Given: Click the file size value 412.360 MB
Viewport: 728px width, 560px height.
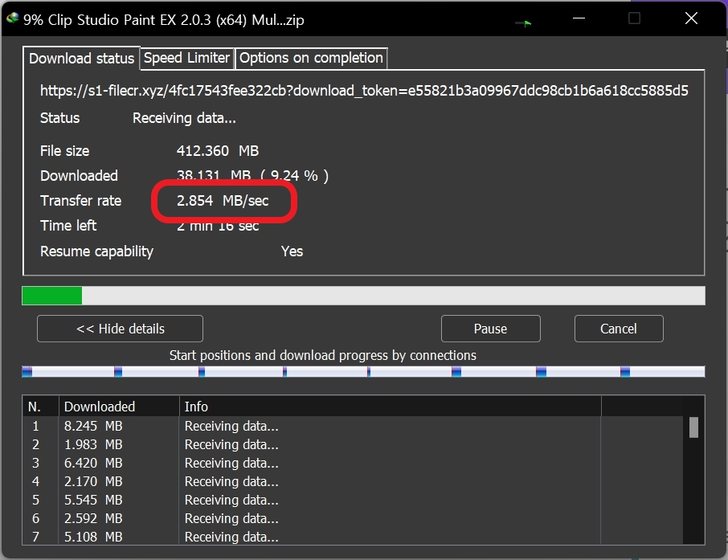Looking at the screenshot, I should pos(218,151).
